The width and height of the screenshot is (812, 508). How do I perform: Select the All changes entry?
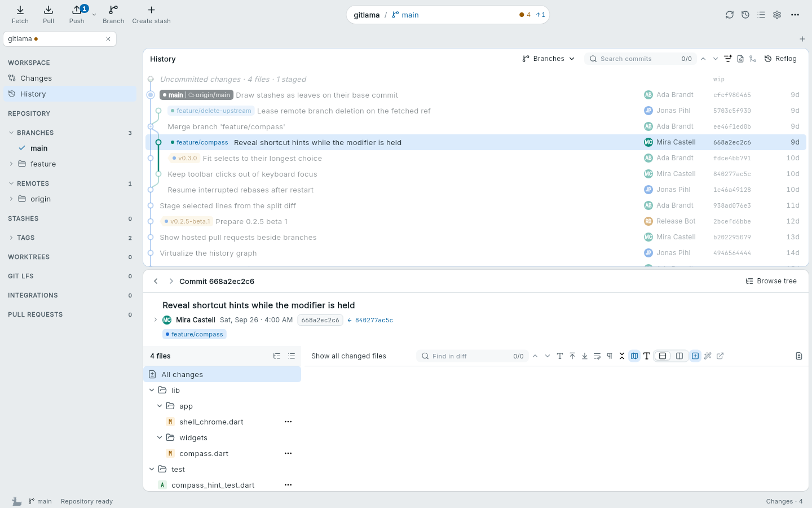[222, 374]
